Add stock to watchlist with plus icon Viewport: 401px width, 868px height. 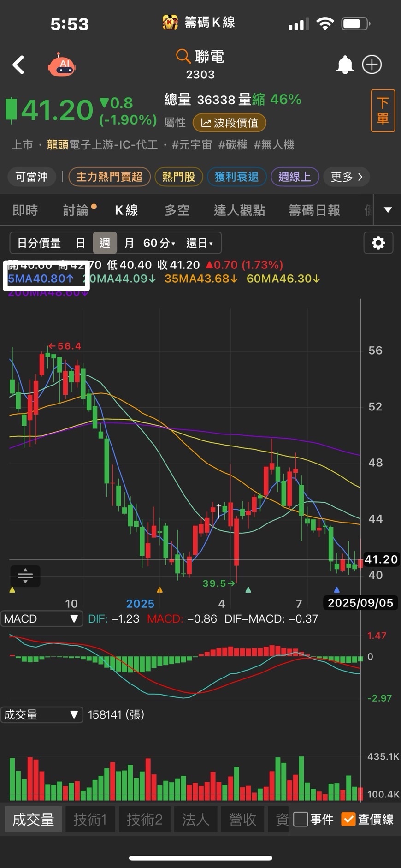point(372,65)
